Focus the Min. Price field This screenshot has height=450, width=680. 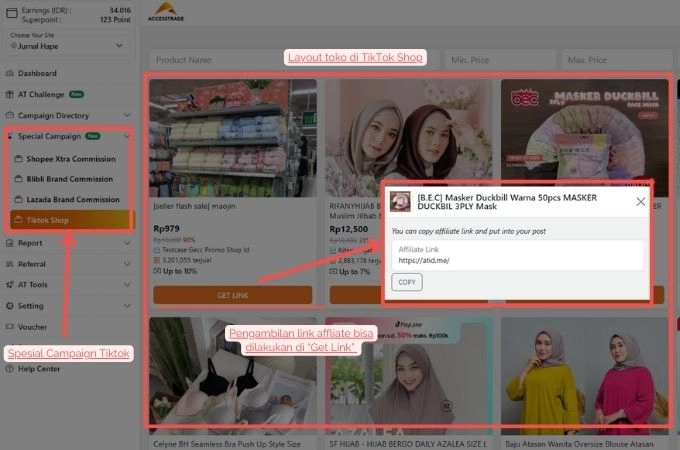point(500,60)
